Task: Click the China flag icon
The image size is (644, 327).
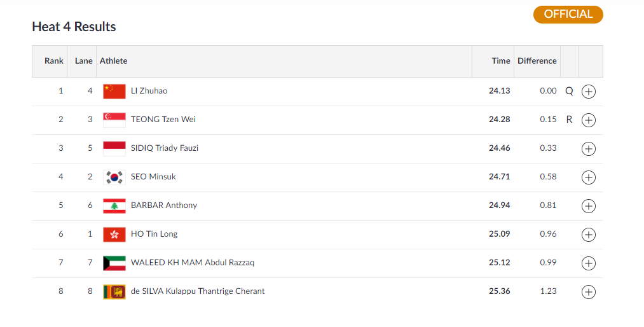Action: [x=114, y=91]
